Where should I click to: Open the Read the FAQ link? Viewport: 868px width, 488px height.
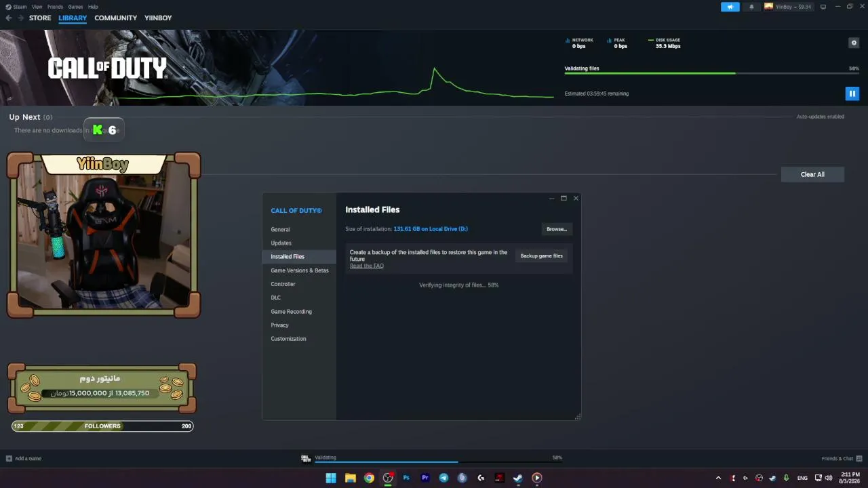367,266
